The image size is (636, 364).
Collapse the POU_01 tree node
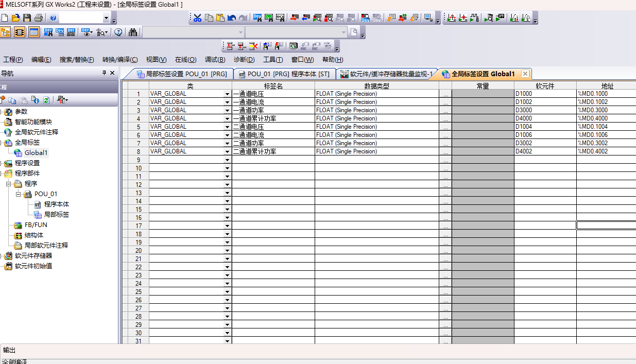point(19,194)
